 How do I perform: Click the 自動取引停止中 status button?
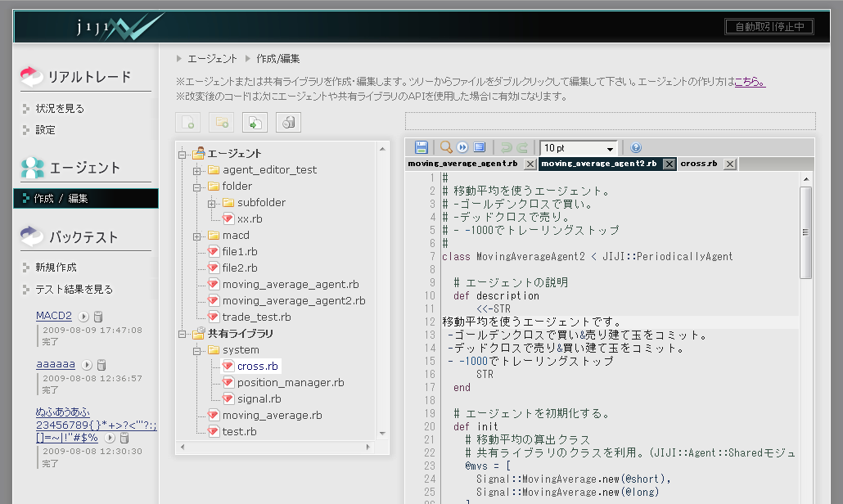pyautogui.click(x=769, y=26)
